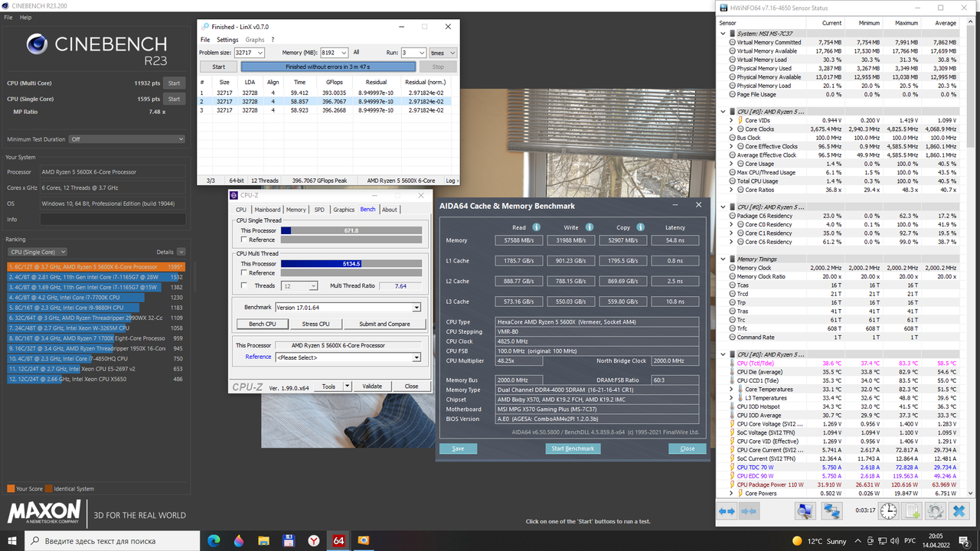The height and width of the screenshot is (551, 980).
Task: Open Cinebench File menu
Action: (8, 17)
